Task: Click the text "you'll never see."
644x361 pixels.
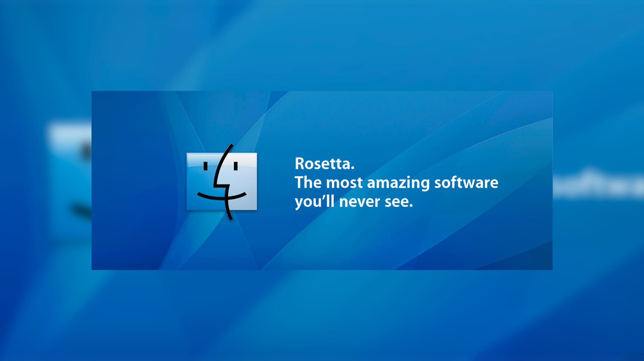Action: pos(354,202)
